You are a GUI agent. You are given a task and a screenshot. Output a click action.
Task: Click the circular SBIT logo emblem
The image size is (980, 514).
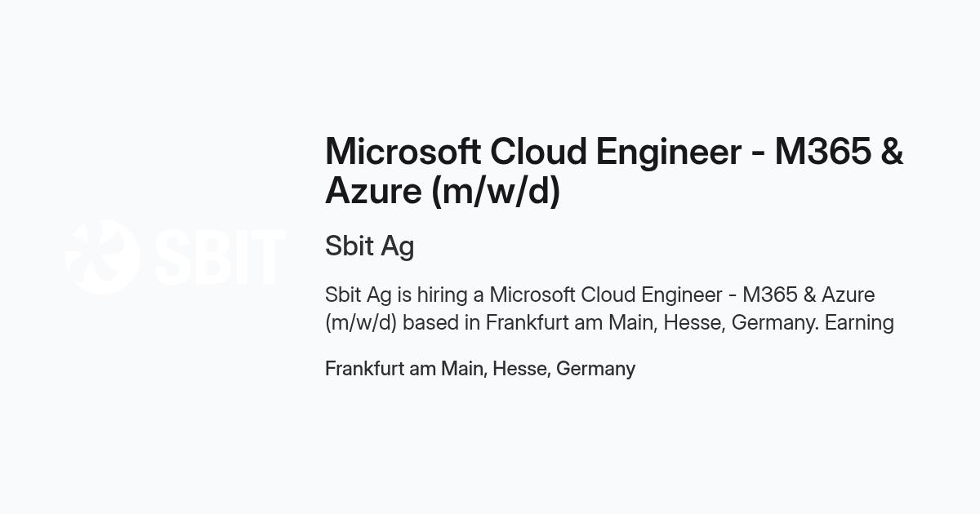(102, 256)
